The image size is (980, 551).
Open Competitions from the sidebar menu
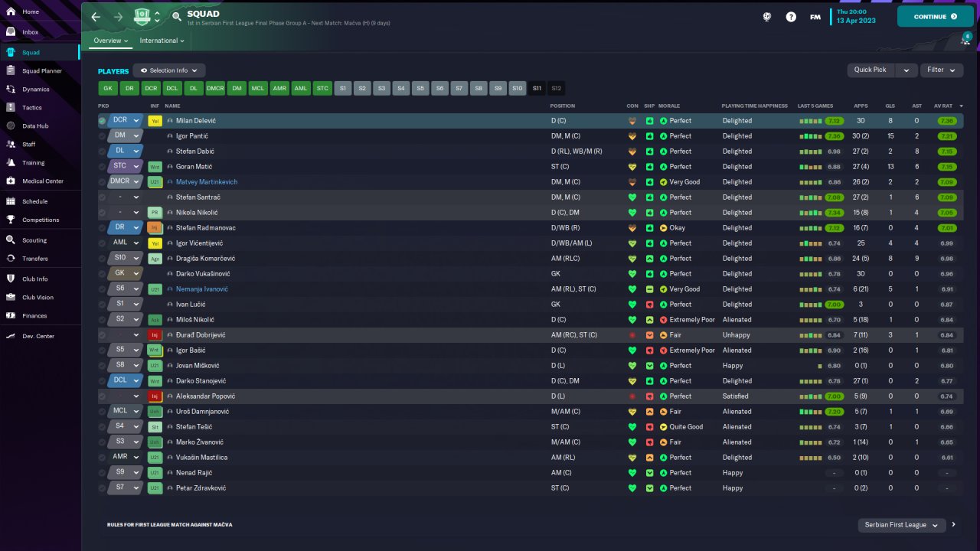(40, 220)
